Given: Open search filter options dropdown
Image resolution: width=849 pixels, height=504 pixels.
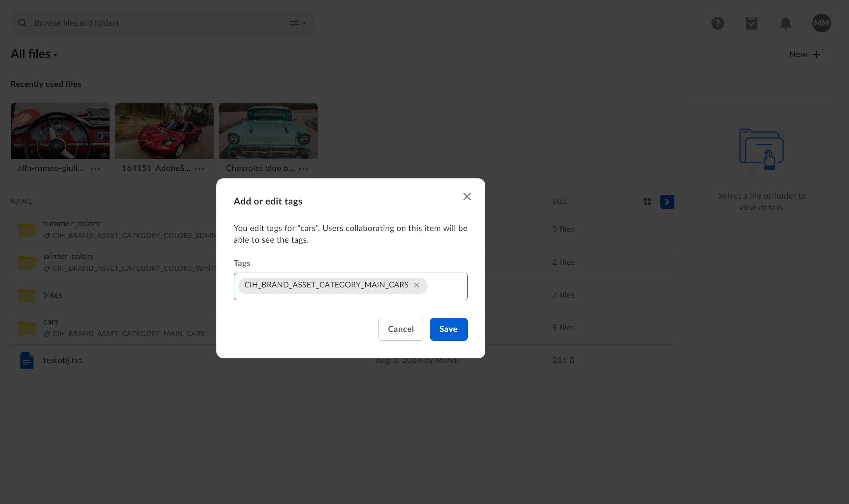Looking at the screenshot, I should tap(298, 23).
